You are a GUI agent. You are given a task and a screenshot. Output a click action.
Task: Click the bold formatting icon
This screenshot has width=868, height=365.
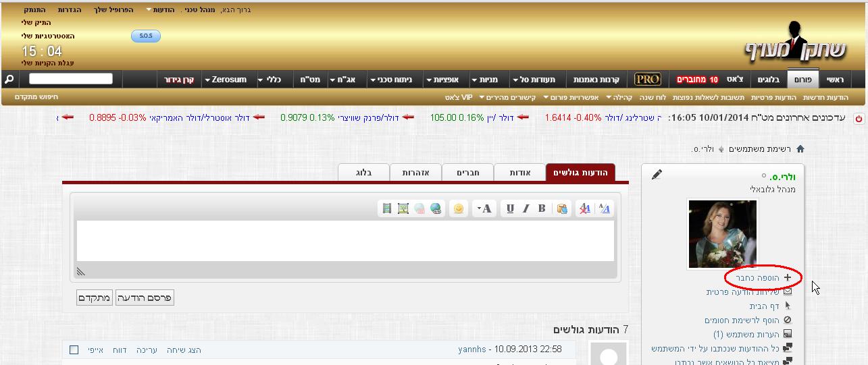point(542,208)
